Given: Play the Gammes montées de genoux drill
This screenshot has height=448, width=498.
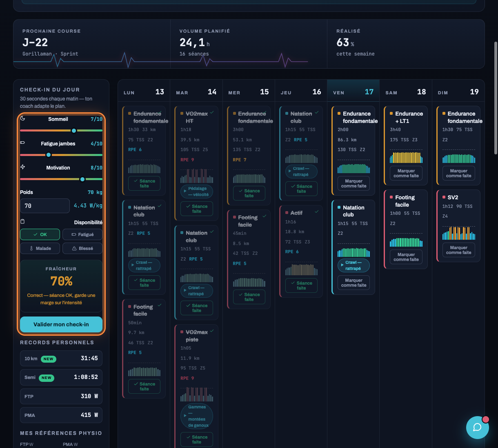Looking at the screenshot, I should tap(197, 416).
